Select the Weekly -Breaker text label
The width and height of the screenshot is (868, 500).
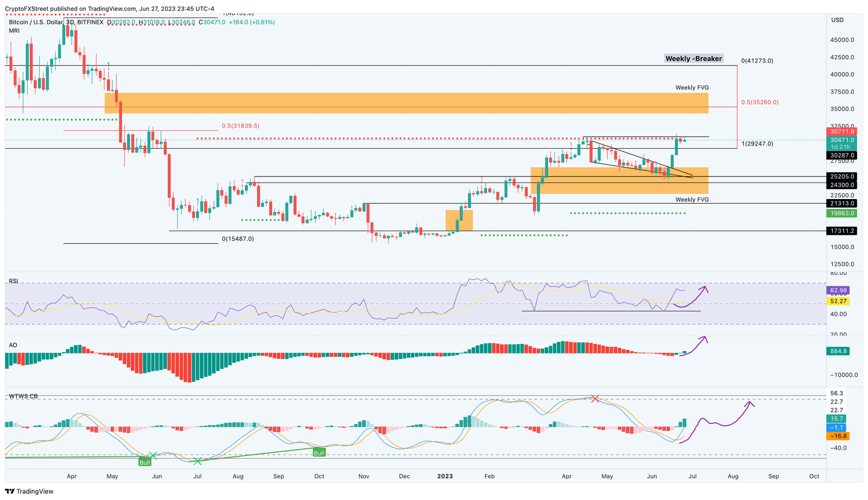[x=693, y=59]
